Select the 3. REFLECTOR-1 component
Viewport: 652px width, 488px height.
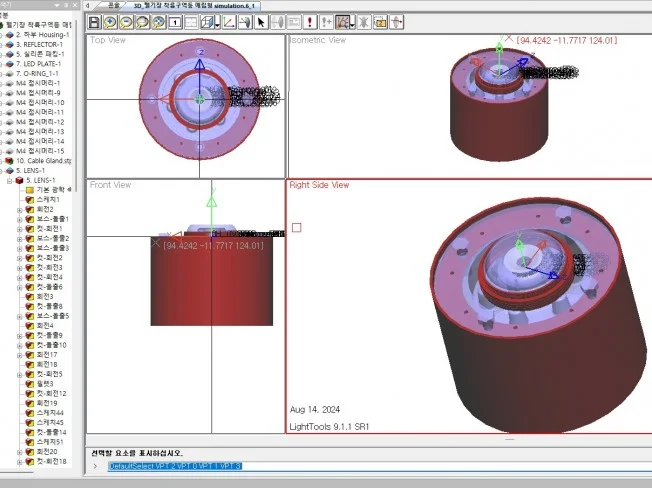coord(40,44)
